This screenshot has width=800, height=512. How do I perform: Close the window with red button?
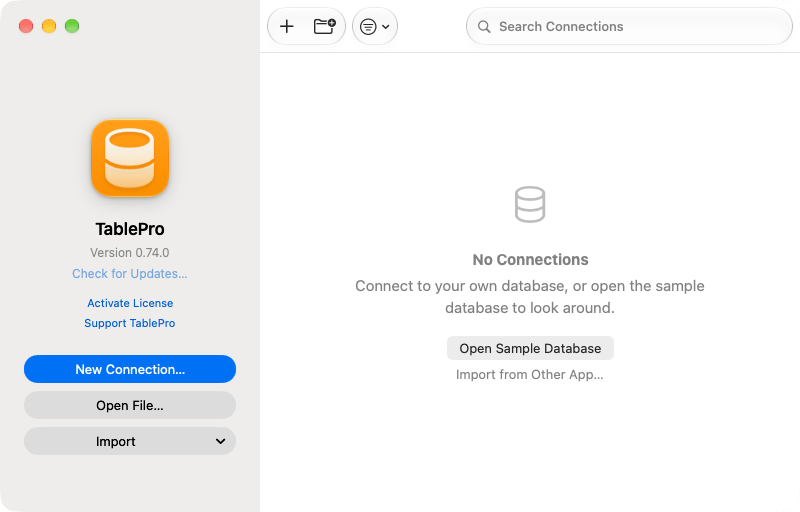click(26, 26)
